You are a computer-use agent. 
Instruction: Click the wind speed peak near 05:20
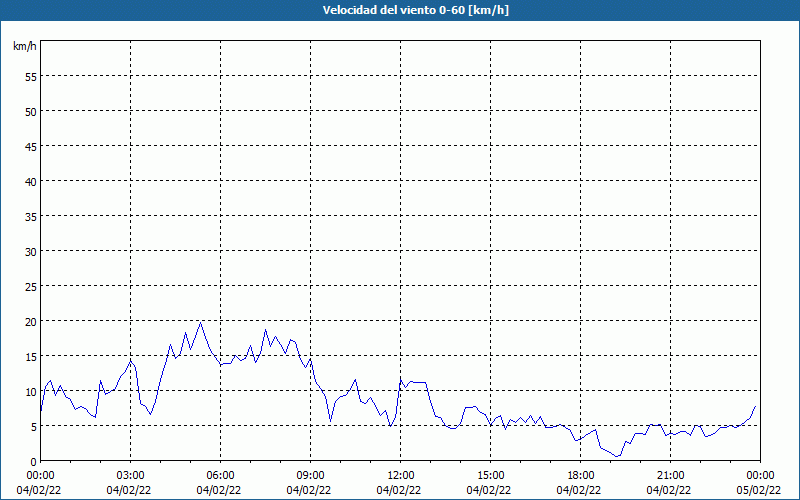pos(201,322)
